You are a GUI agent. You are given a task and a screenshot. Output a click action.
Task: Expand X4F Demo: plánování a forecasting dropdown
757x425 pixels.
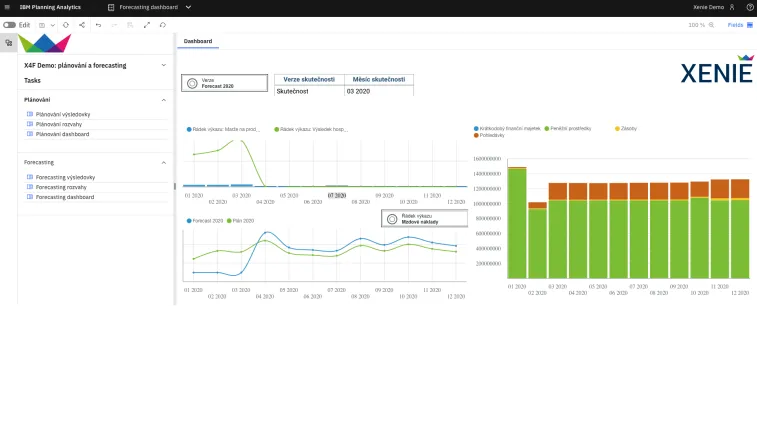tap(164, 65)
